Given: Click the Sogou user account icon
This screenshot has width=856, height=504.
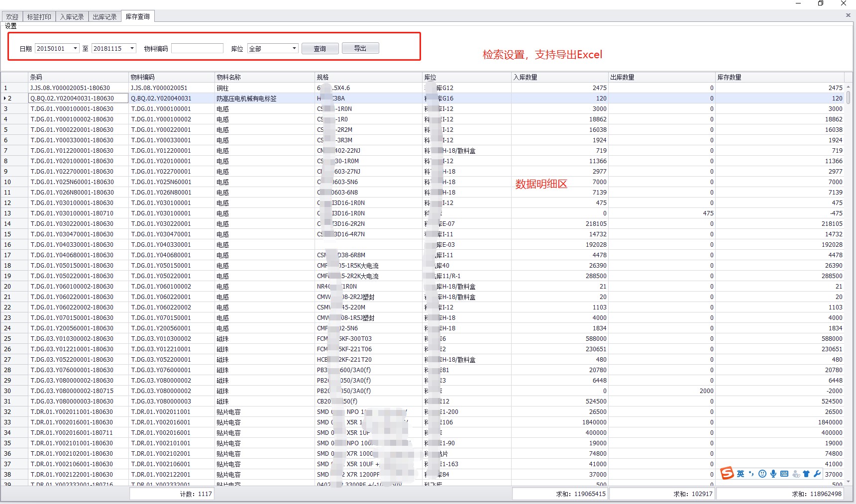Looking at the screenshot, I should [x=796, y=474].
